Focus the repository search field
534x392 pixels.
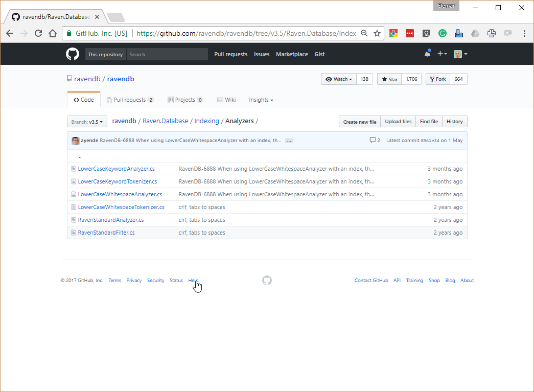pyautogui.click(x=167, y=54)
